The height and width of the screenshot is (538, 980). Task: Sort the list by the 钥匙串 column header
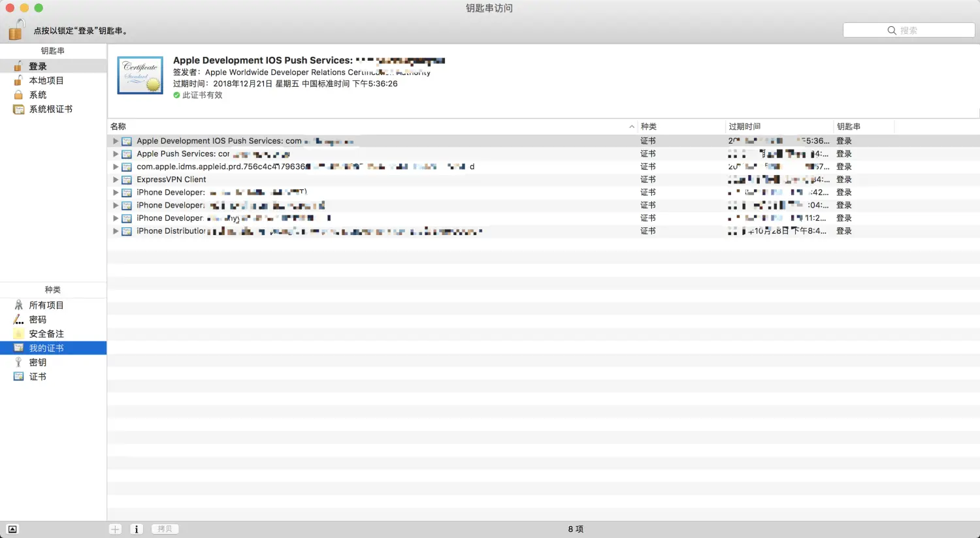tap(864, 127)
